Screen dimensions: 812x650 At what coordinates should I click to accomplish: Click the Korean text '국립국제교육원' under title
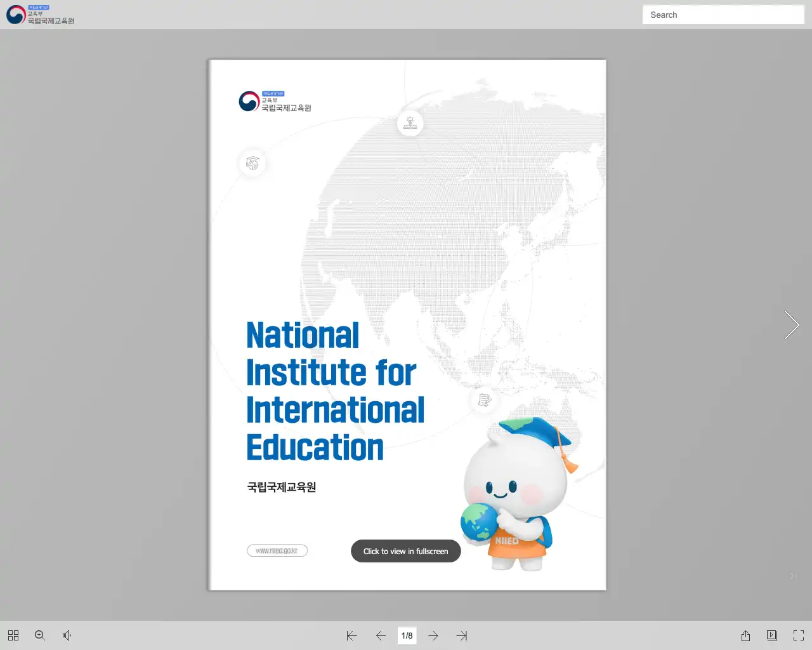coord(282,487)
